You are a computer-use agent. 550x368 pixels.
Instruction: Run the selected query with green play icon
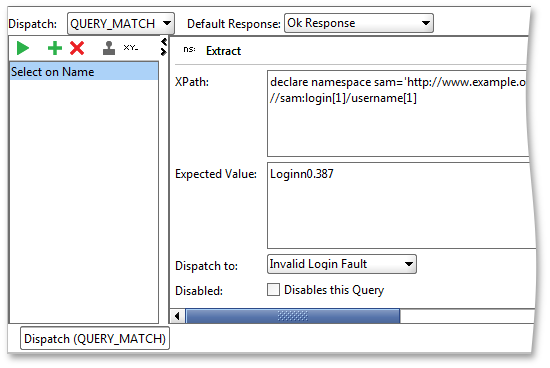pyautogui.click(x=23, y=48)
